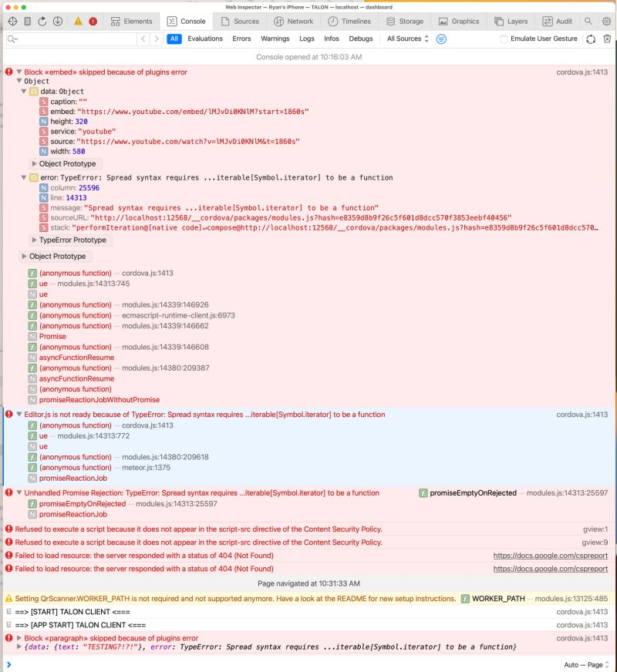Screen dimensions: 617x672
Task: Expand the TypeError Prototype node
Action: click(34, 240)
